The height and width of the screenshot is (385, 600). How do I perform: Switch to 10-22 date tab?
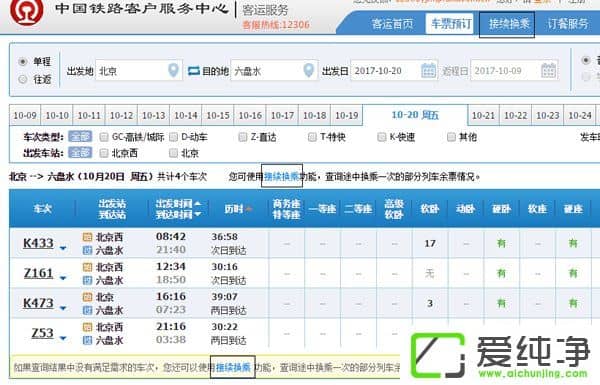point(515,116)
